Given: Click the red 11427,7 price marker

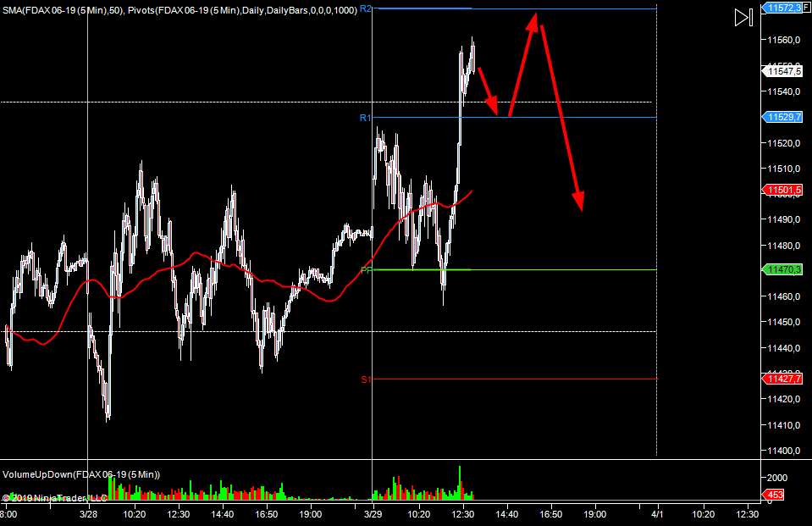Looking at the screenshot, I should tap(782, 379).
